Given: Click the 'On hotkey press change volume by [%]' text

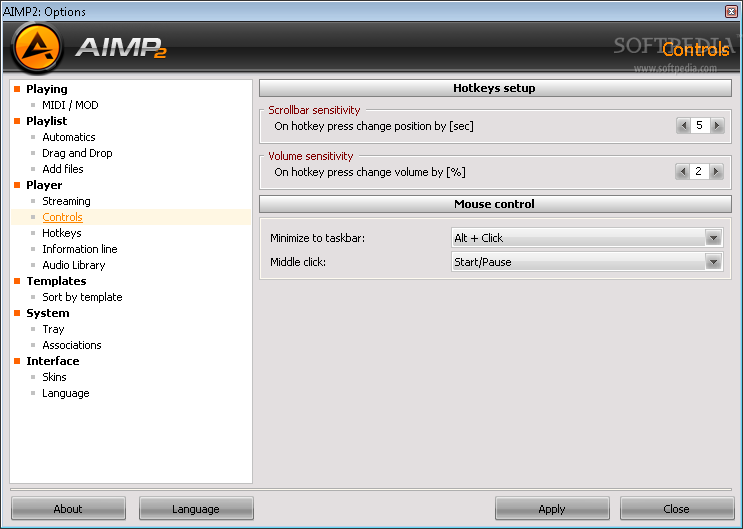Looking at the screenshot, I should click(x=370, y=172).
